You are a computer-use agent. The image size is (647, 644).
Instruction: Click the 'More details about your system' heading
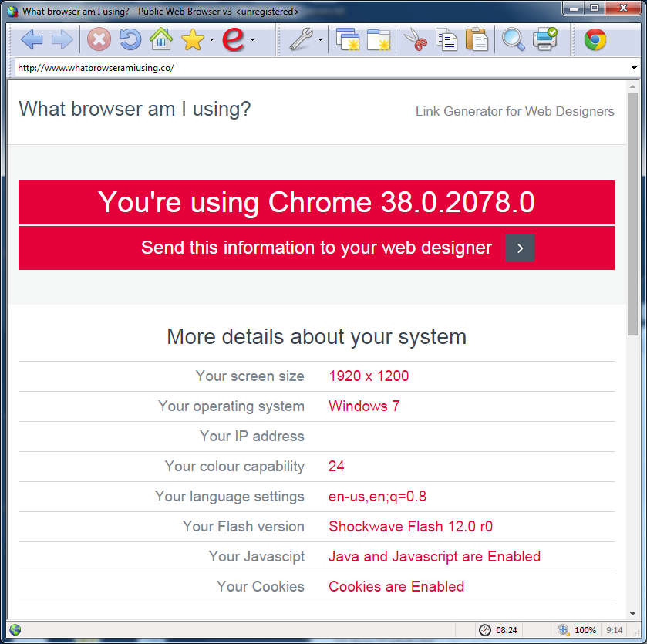(316, 336)
